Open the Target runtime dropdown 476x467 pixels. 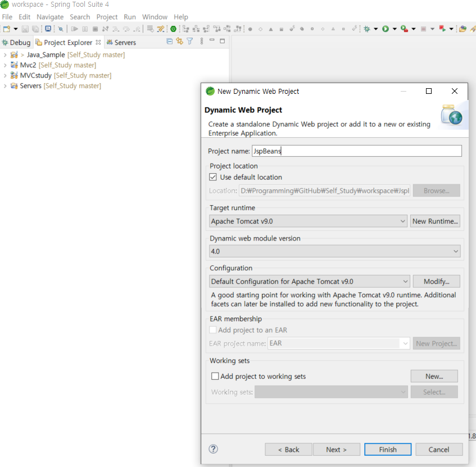tap(308, 221)
